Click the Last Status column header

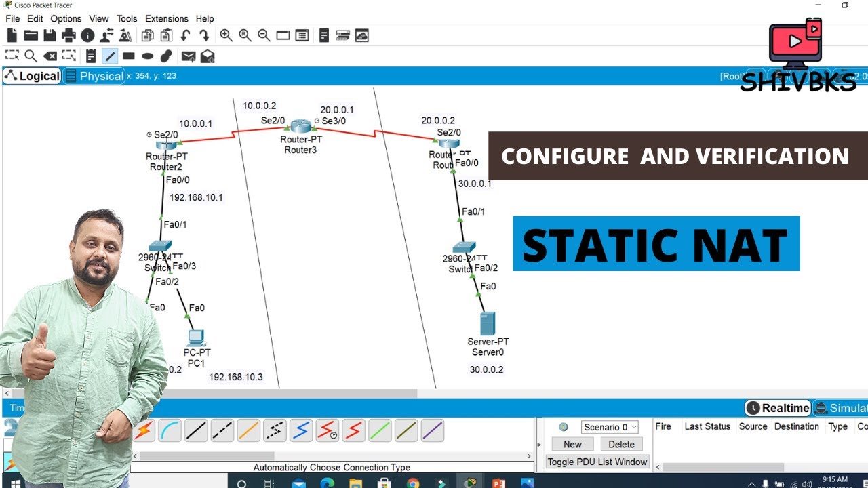(x=707, y=426)
